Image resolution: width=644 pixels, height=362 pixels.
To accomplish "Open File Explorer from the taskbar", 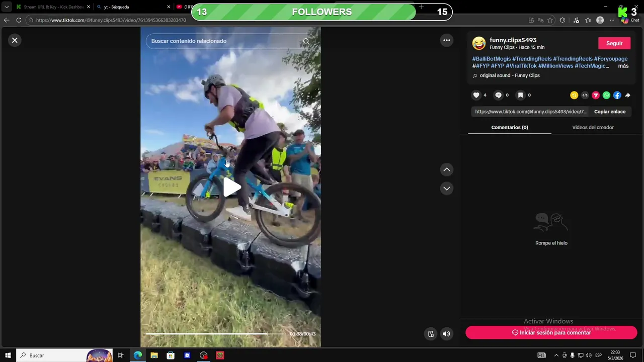I will coord(154,355).
